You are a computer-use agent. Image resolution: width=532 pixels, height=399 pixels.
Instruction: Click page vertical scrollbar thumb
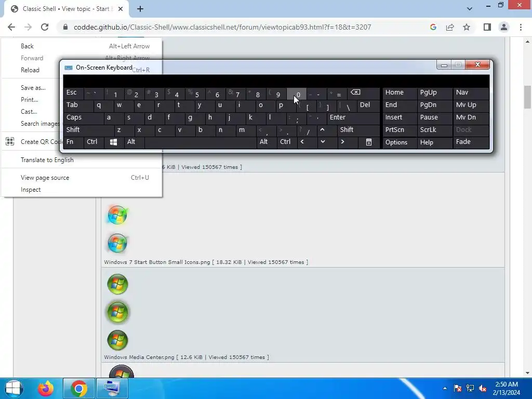pyautogui.click(x=527, y=97)
